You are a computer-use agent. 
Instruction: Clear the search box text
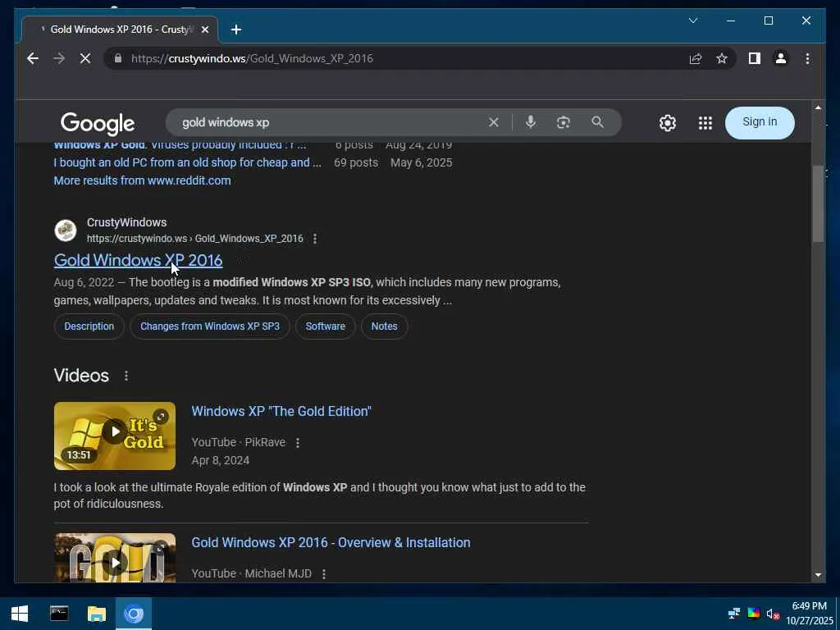[x=493, y=122]
